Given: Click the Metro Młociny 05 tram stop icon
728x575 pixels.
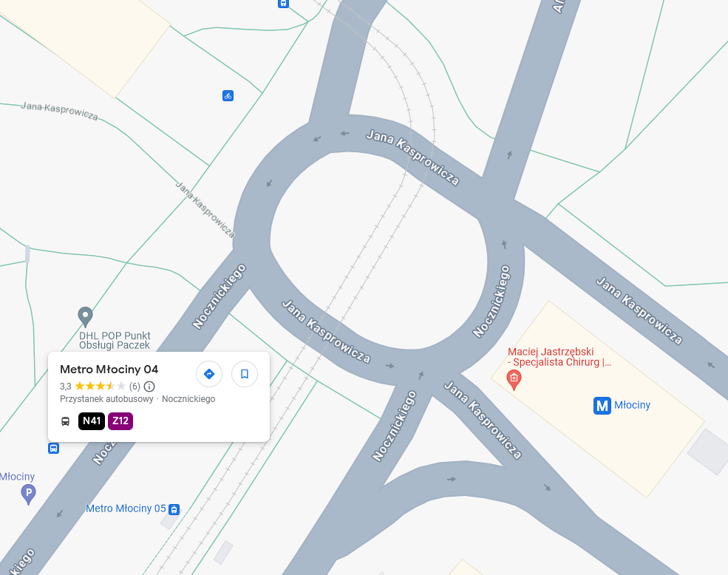Looking at the screenshot, I should (x=174, y=509).
